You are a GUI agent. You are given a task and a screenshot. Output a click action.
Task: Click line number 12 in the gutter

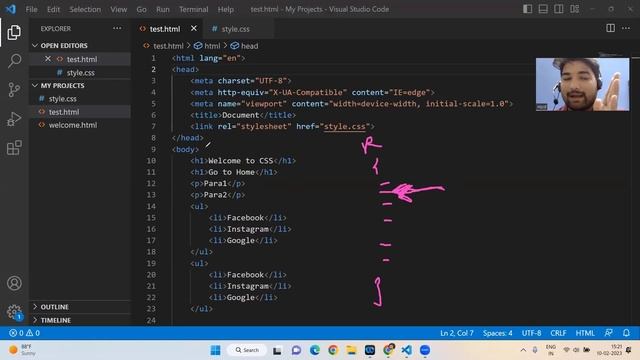[x=151, y=184]
